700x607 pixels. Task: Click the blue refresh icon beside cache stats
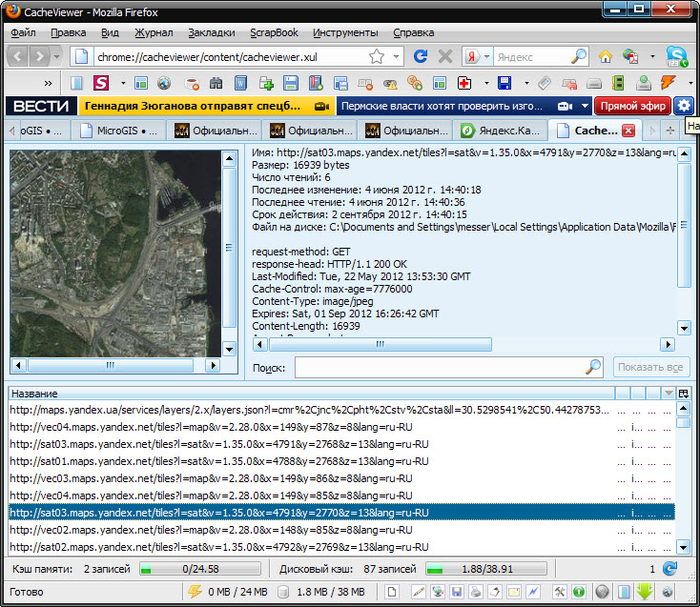pyautogui.click(x=669, y=569)
